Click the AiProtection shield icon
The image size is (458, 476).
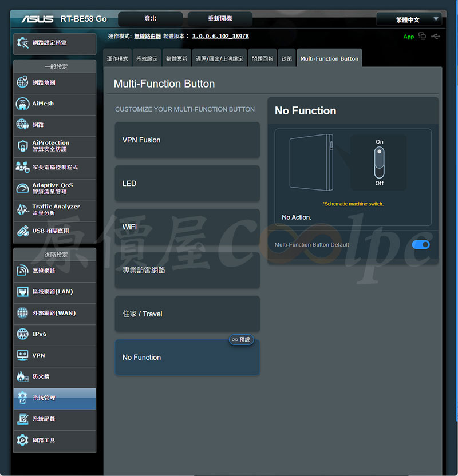pos(22,146)
